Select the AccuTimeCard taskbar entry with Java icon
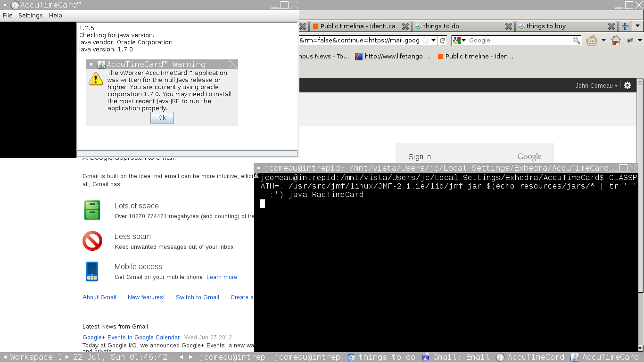Viewport: 644px width, 362px height. click(x=605, y=357)
